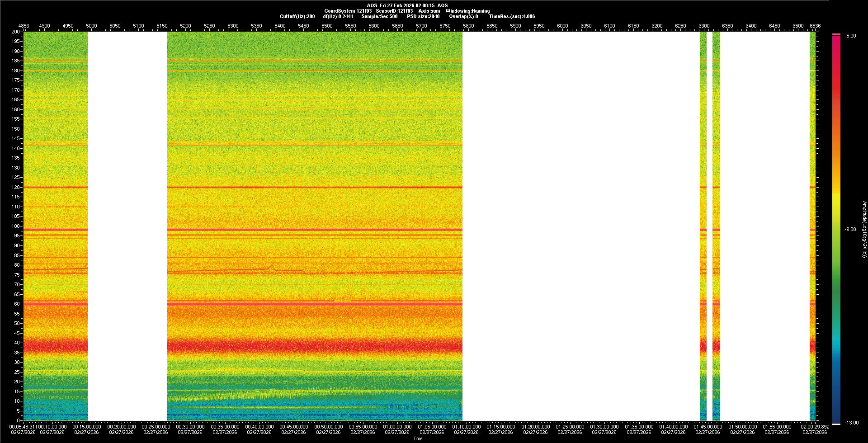The height and width of the screenshot is (443, 868).
Task: Click the Sample/Sec:500 header parameter
Action: coord(379,16)
